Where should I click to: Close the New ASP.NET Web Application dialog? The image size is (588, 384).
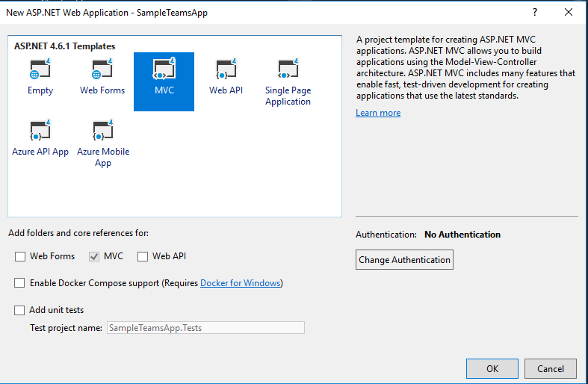pyautogui.click(x=569, y=12)
